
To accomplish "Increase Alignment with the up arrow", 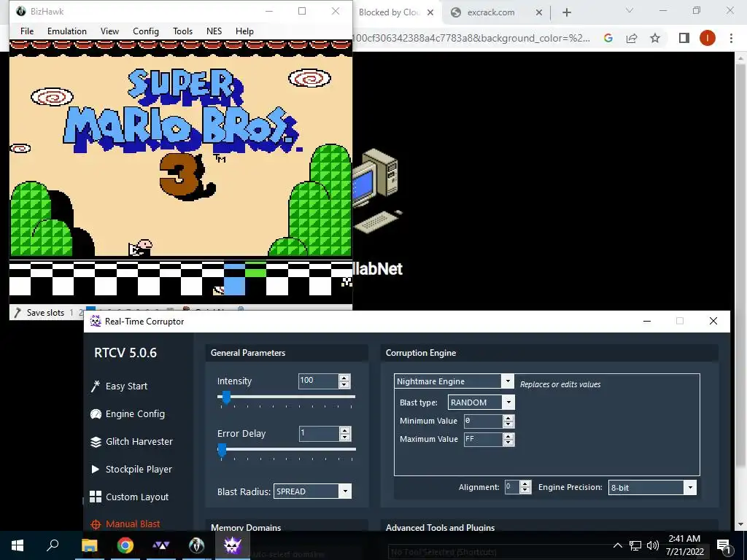I will (525, 484).
